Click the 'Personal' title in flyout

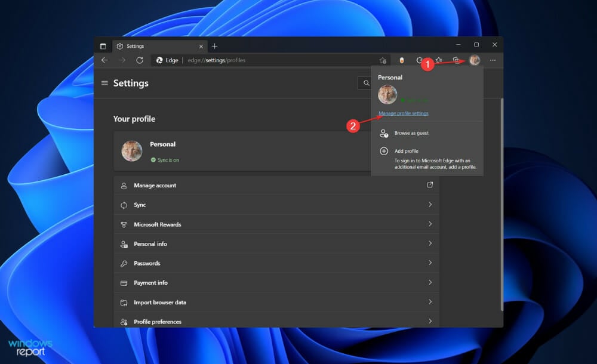pyautogui.click(x=390, y=78)
